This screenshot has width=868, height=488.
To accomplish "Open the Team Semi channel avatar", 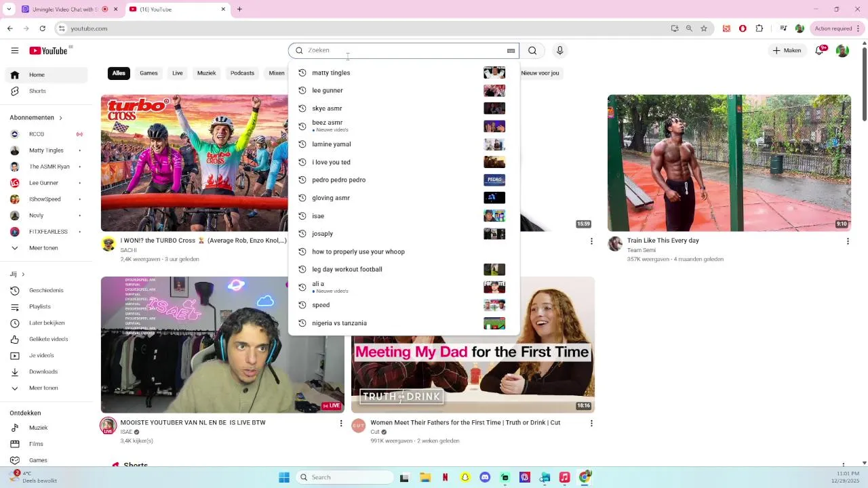I will click(x=615, y=244).
